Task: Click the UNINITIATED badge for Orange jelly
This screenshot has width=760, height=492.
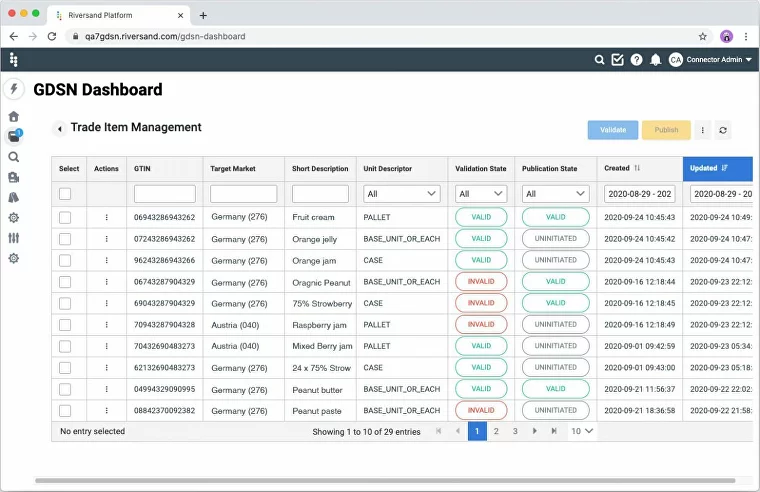Action: tap(555, 238)
